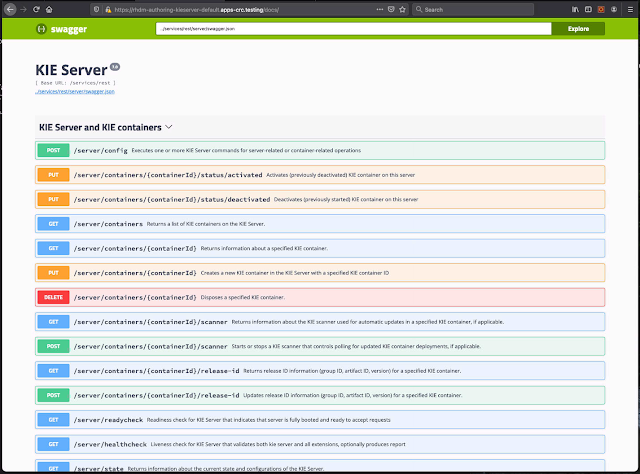
Task: Click the swagger.json URL input field
Action: [353, 29]
